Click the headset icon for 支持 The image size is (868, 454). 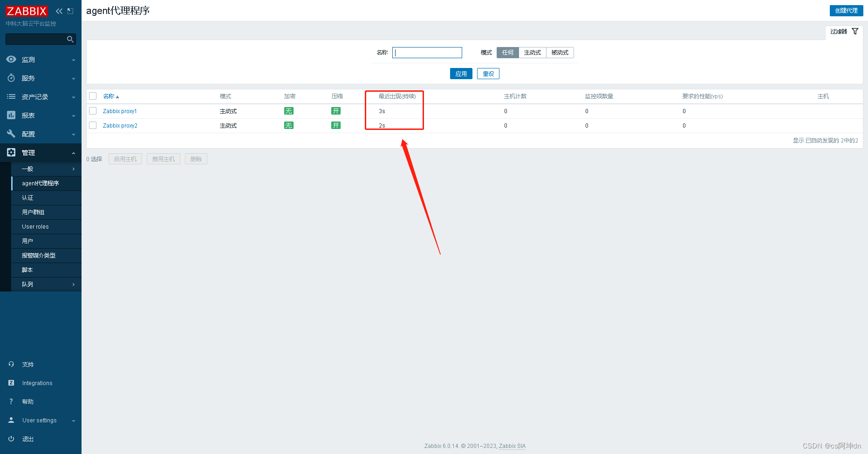point(11,364)
